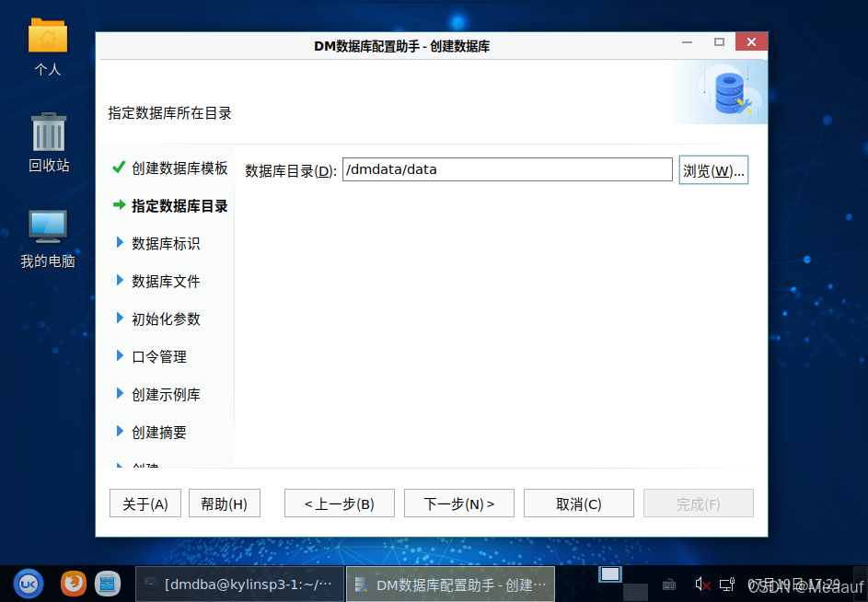Unmute using the muted volume tray icon
Viewport: 868px width, 602px height.
pos(702,585)
